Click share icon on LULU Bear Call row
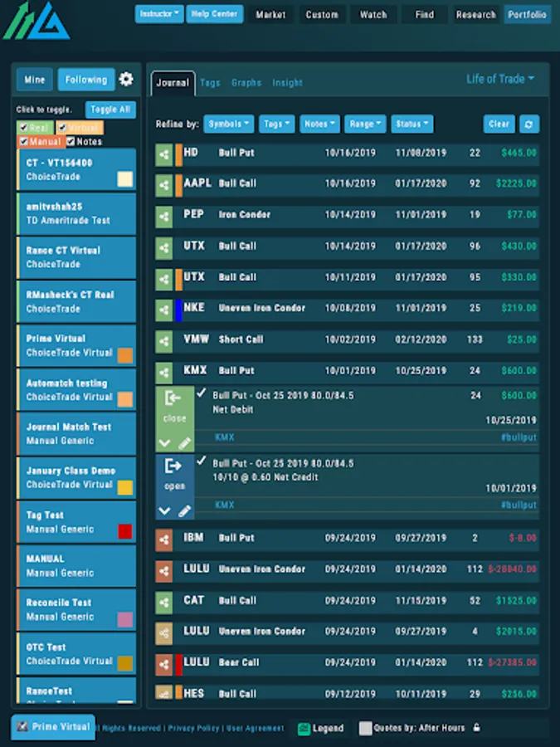This screenshot has width=560, height=747. [163, 665]
